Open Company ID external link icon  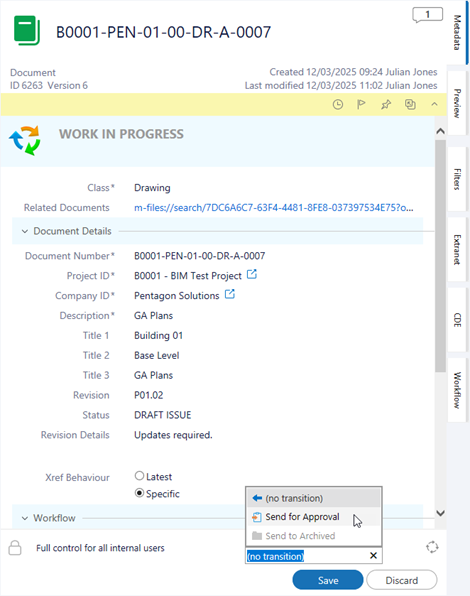(x=230, y=294)
